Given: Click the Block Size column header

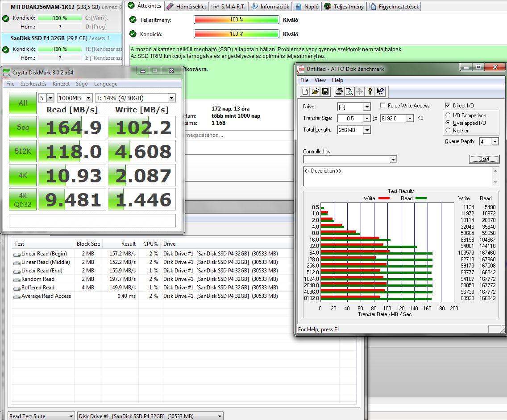Looking at the screenshot, I should (x=88, y=244).
